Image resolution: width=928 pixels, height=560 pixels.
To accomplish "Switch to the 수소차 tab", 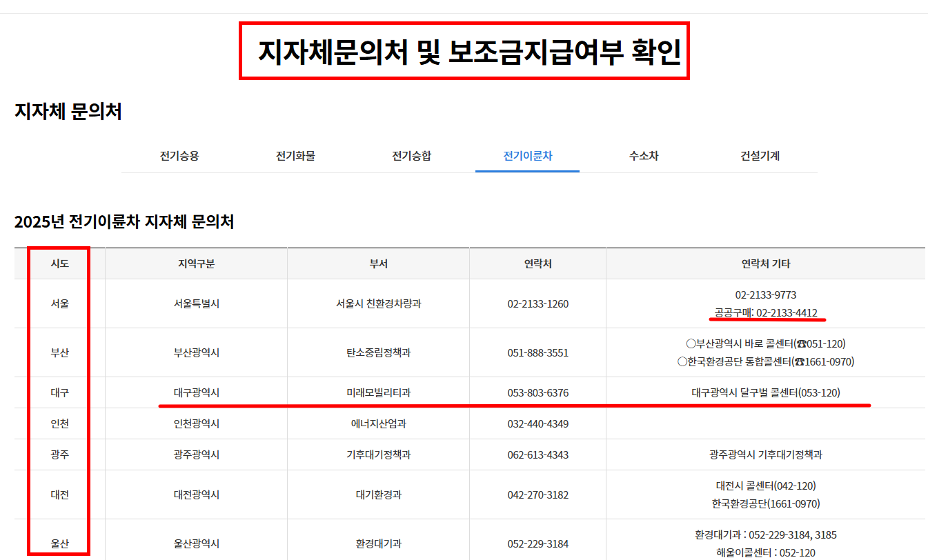I will click(643, 156).
